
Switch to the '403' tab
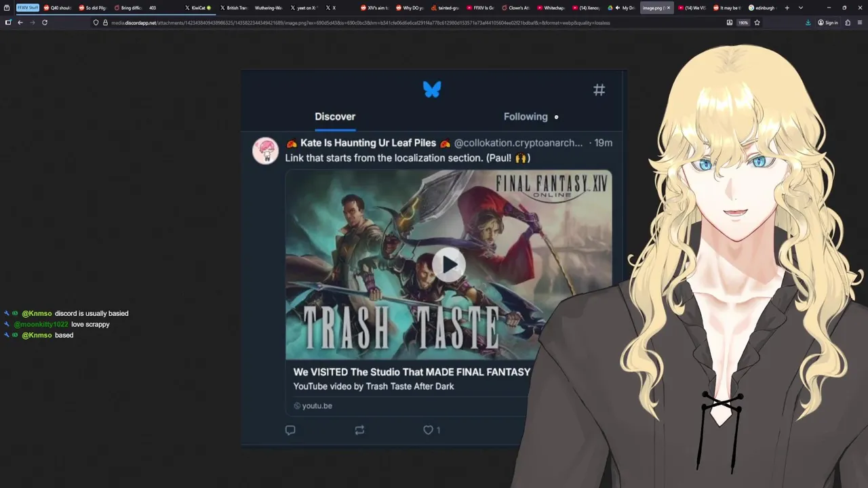(163, 7)
